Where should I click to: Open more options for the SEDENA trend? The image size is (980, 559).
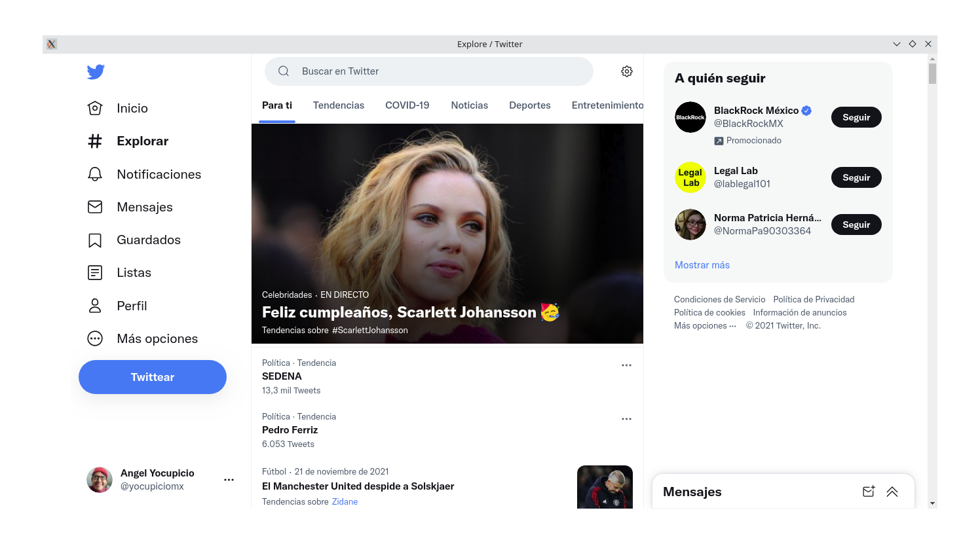(x=626, y=365)
